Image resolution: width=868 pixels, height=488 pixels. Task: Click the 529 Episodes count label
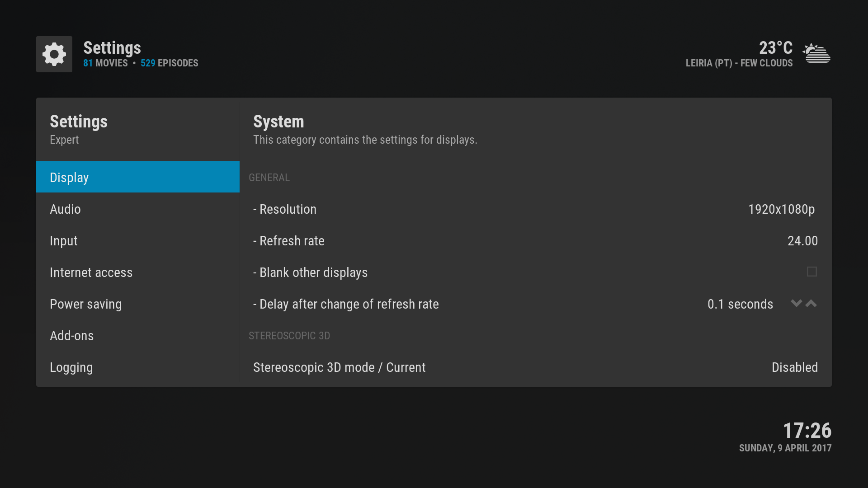(169, 63)
